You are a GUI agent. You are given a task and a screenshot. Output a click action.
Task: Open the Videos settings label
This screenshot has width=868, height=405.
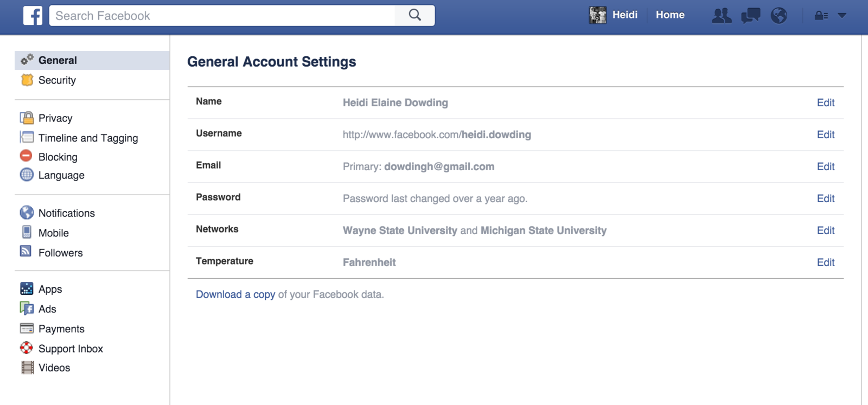(54, 368)
